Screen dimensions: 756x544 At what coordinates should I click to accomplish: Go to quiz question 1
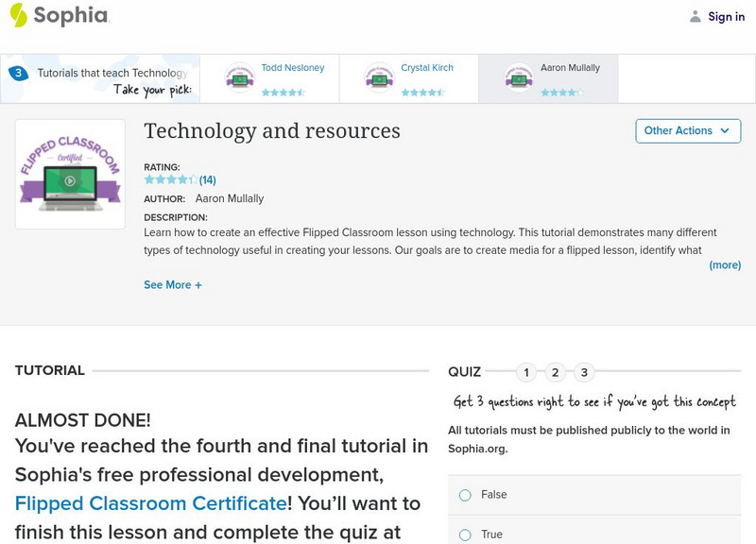point(526,372)
